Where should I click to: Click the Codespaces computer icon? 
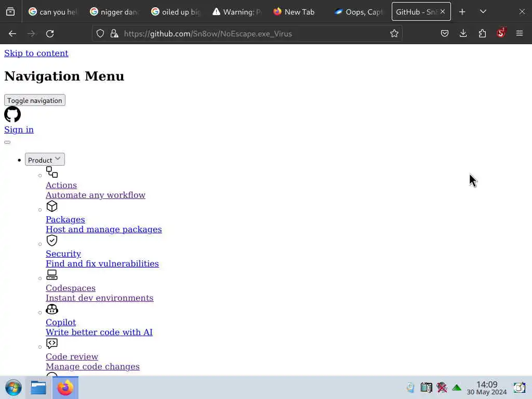52,275
